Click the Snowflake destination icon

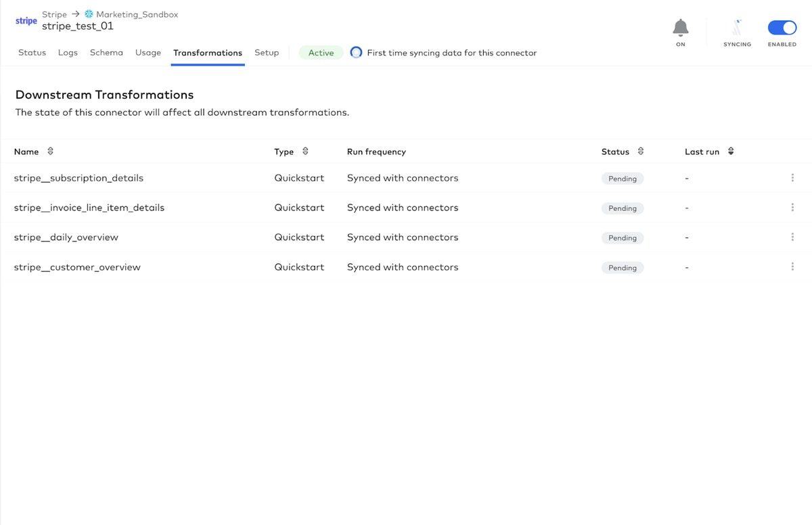coord(89,14)
